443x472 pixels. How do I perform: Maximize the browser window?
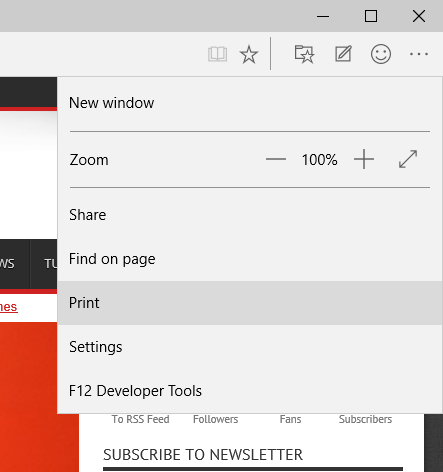pos(371,16)
